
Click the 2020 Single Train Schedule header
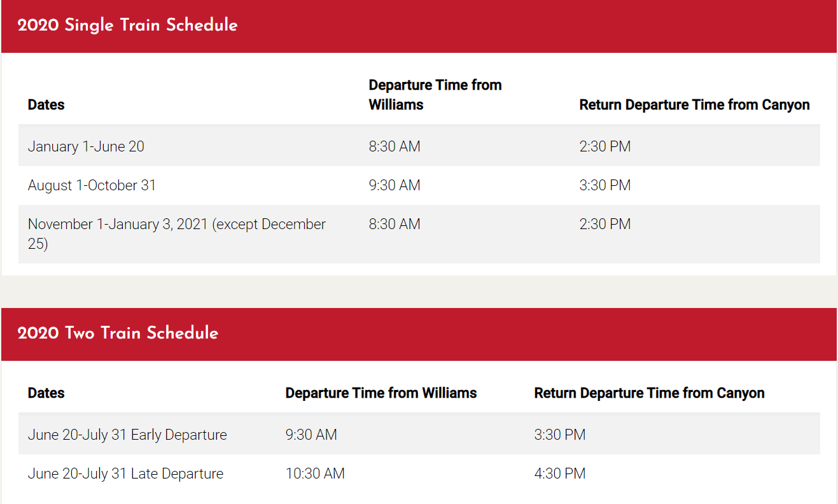(x=127, y=25)
